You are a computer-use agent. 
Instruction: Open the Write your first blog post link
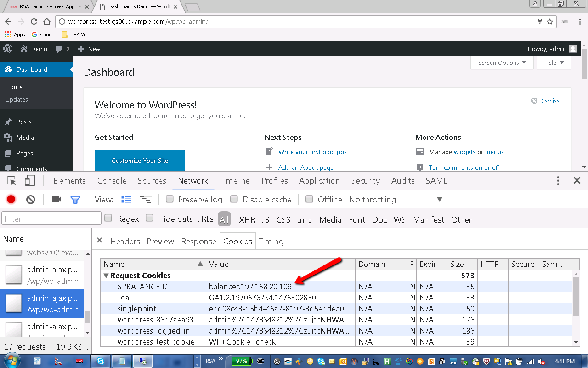click(x=314, y=152)
